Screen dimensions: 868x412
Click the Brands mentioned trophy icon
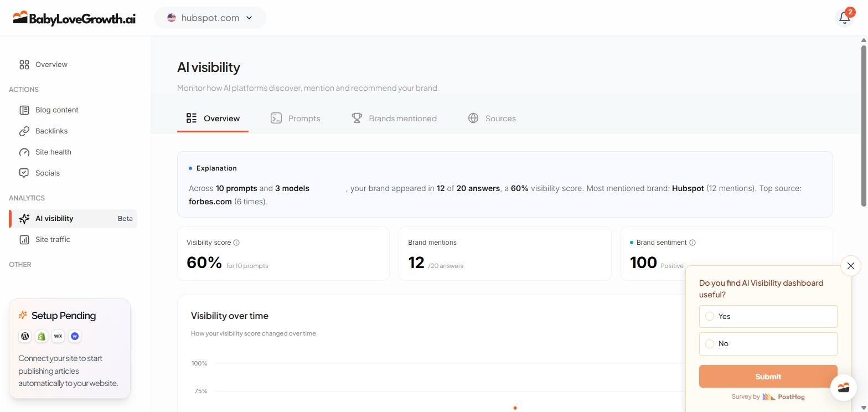[x=357, y=119]
